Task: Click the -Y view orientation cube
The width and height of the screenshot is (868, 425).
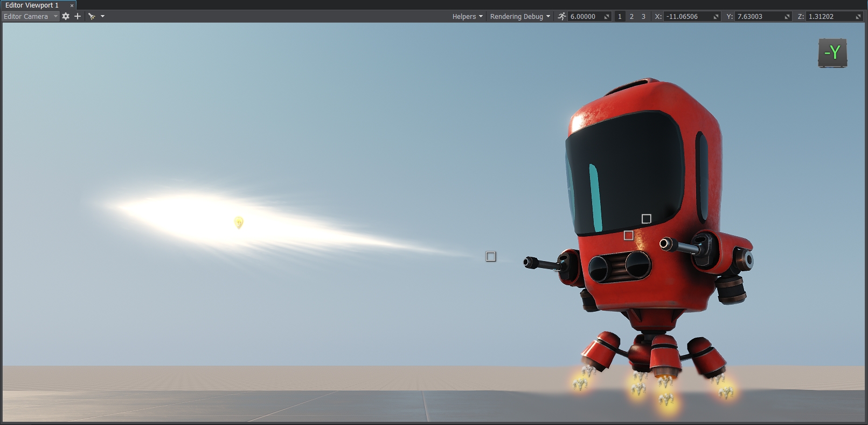Action: point(832,53)
